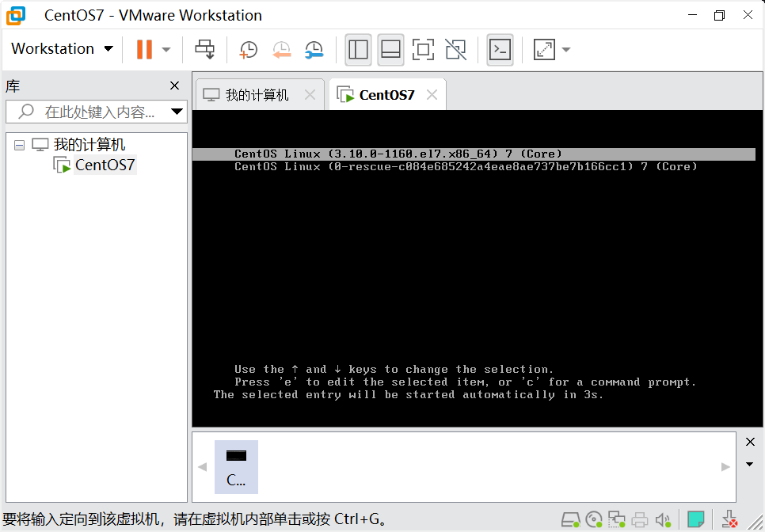
Task: Click the printer status icon
Action: click(x=640, y=520)
